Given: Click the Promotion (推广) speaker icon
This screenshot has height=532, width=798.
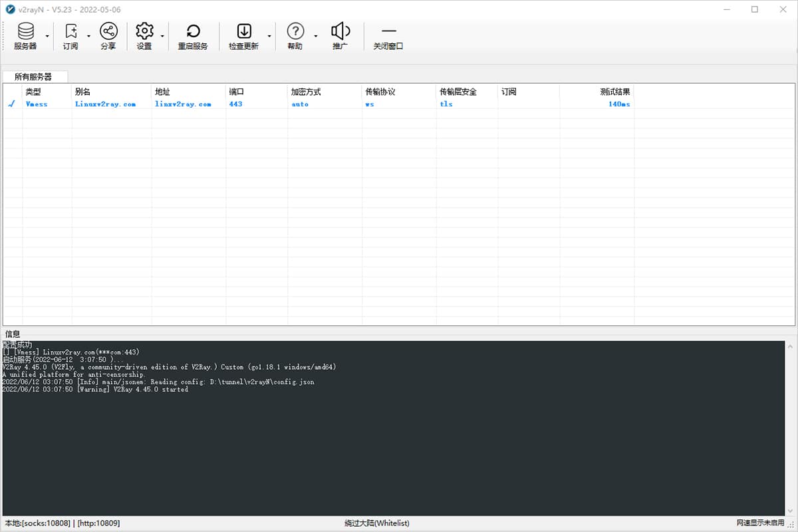Looking at the screenshot, I should [x=340, y=36].
